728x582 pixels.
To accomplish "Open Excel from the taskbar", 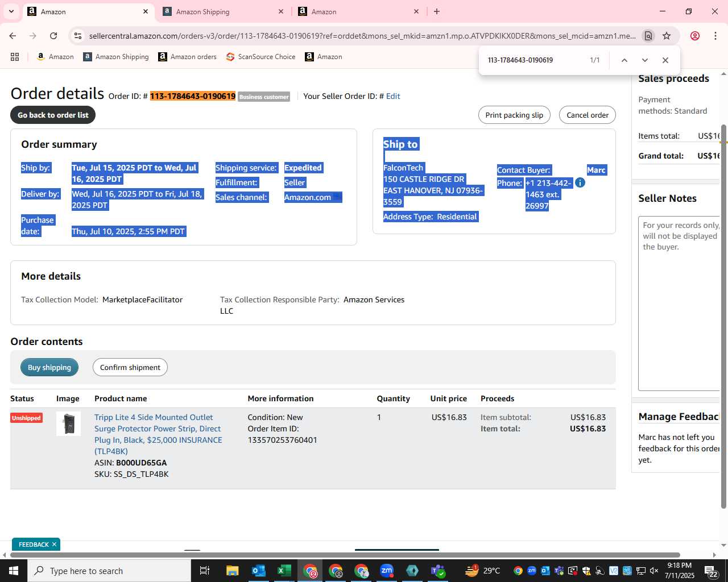I will coord(284,571).
